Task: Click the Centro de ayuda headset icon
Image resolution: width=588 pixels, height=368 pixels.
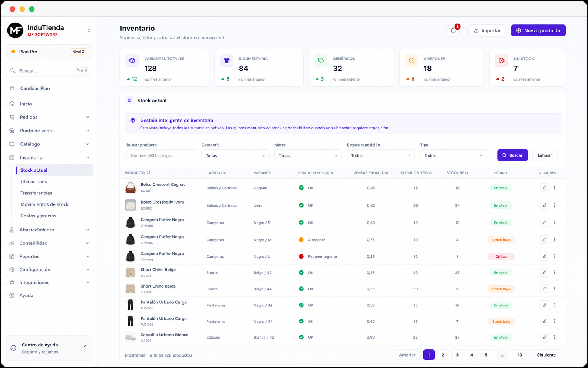Action: (x=13, y=348)
